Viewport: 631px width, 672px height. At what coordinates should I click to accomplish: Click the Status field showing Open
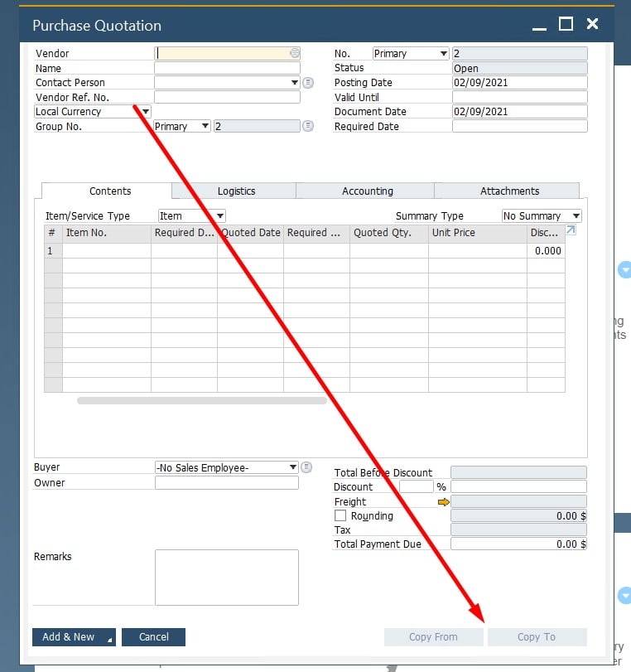519,68
